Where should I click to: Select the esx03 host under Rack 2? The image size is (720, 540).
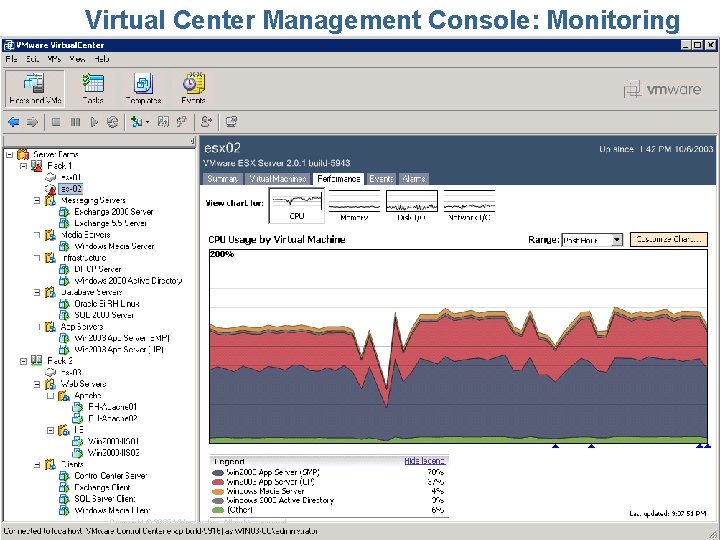71,372
